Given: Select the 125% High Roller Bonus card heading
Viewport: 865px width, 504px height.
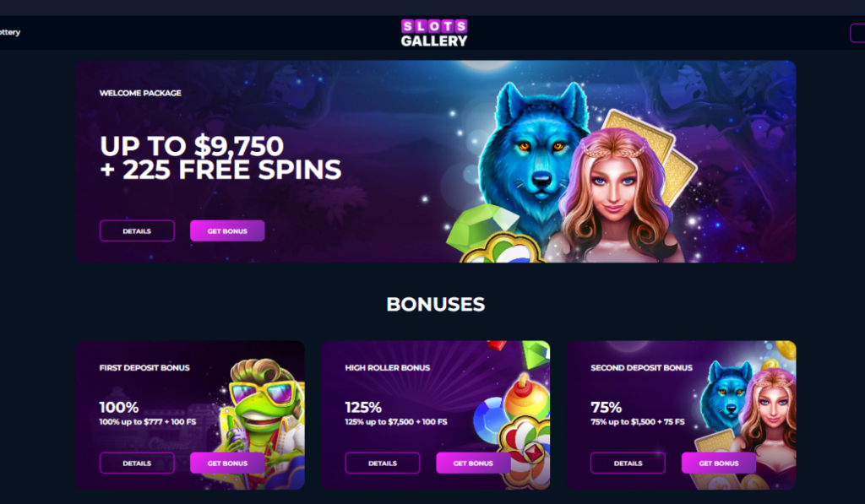Looking at the screenshot, I should click(x=363, y=408).
